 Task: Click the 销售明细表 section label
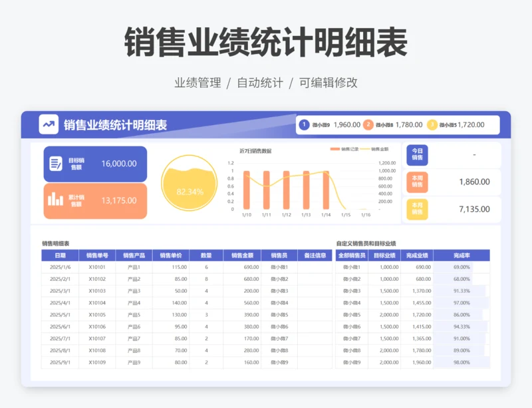[x=56, y=244]
